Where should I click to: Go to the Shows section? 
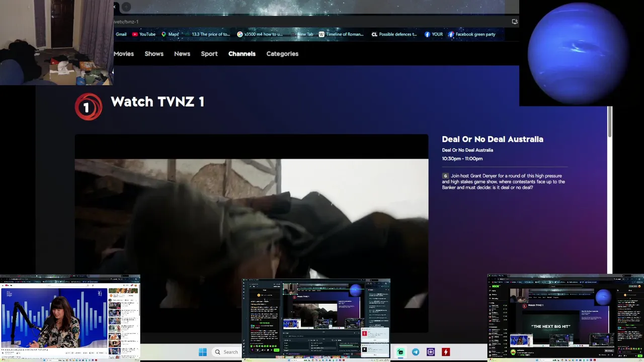(154, 54)
